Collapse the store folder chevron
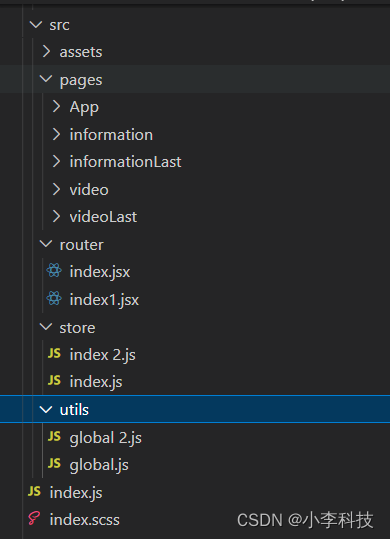 (x=46, y=327)
